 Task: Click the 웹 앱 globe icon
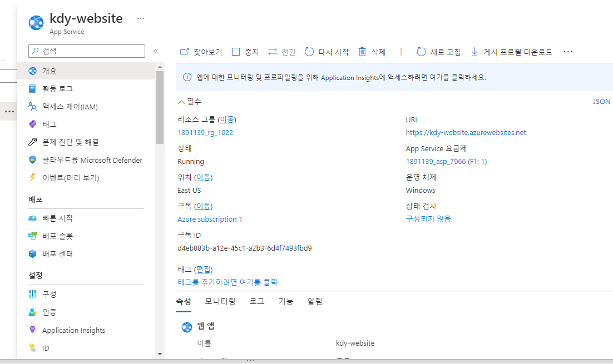[x=187, y=327]
